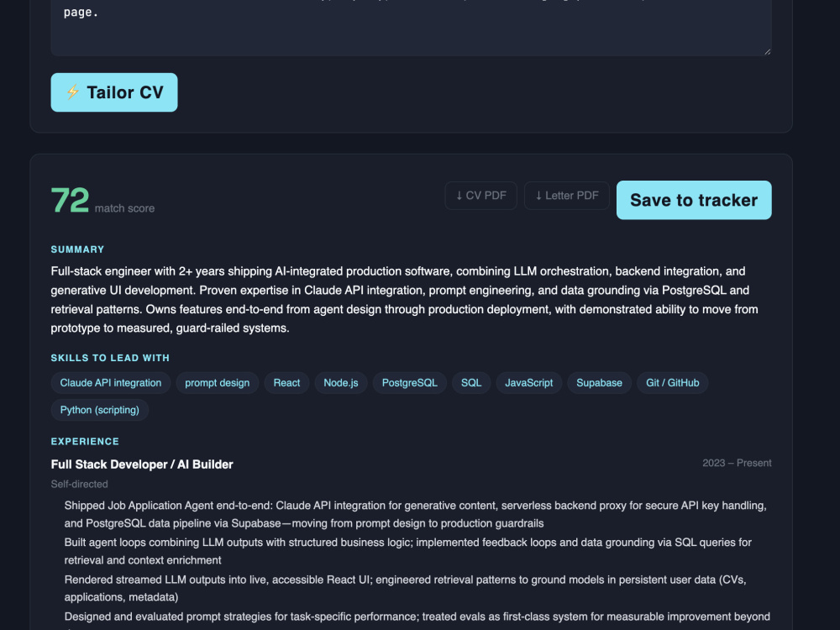Click the job description text area
The height and width of the screenshot is (630, 840).
pyautogui.click(x=411, y=28)
